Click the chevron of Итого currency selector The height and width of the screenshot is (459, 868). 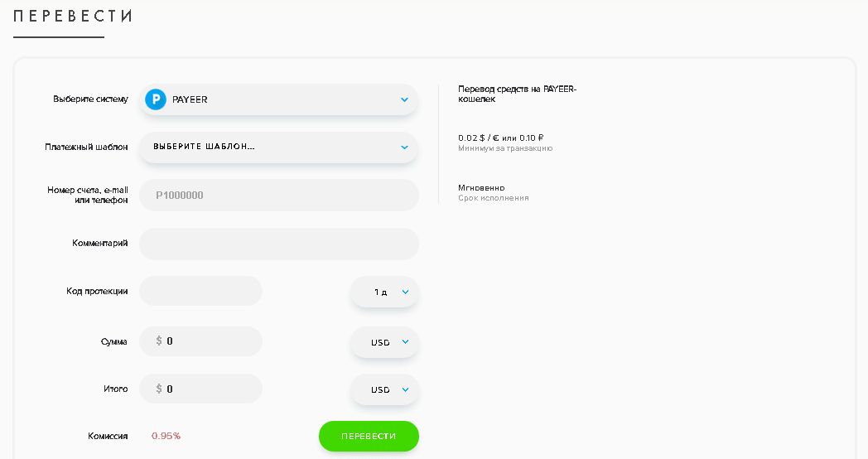pos(405,389)
